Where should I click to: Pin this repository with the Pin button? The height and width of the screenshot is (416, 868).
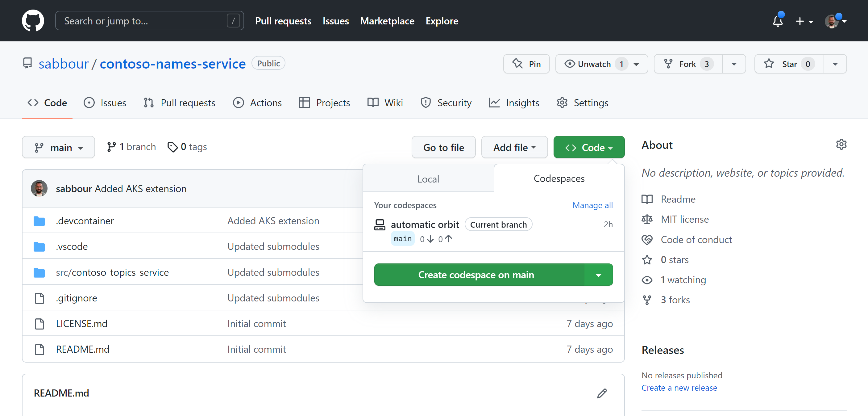coord(526,64)
